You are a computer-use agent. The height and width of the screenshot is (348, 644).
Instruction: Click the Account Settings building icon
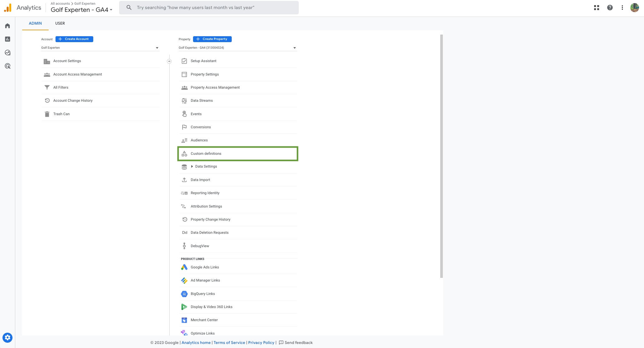pyautogui.click(x=47, y=61)
